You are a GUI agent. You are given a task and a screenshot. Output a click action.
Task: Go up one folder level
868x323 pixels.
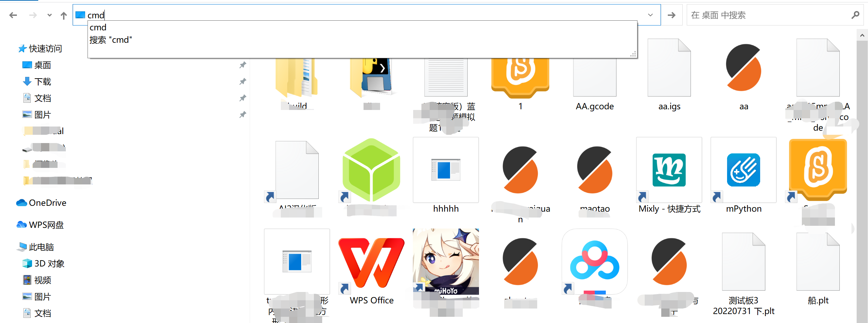tap(64, 15)
